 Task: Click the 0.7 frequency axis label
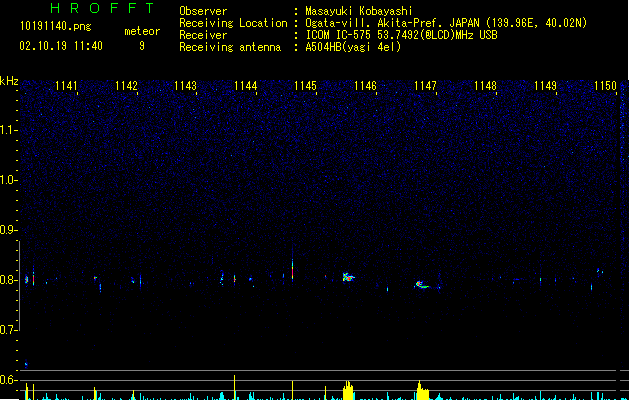point(8,330)
